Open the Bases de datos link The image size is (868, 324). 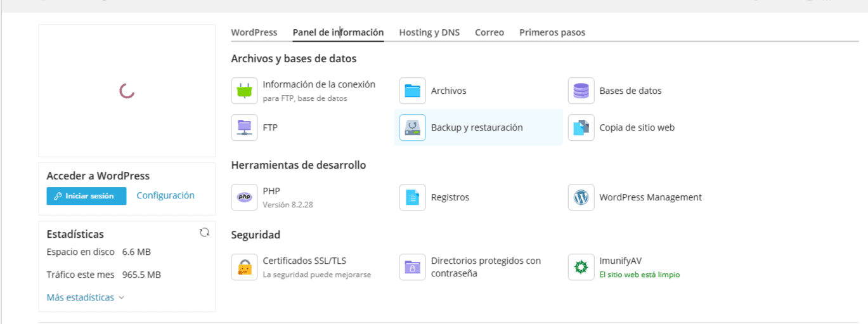point(631,91)
